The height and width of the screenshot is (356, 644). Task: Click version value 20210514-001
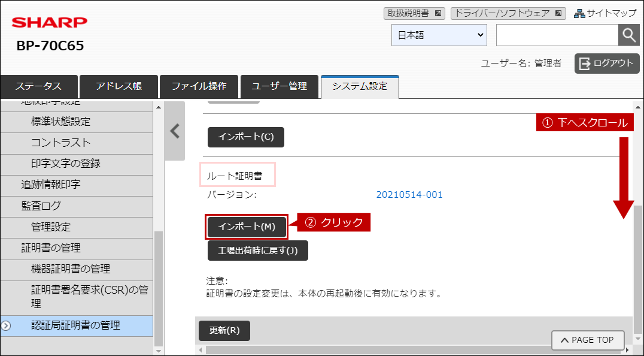pos(409,195)
